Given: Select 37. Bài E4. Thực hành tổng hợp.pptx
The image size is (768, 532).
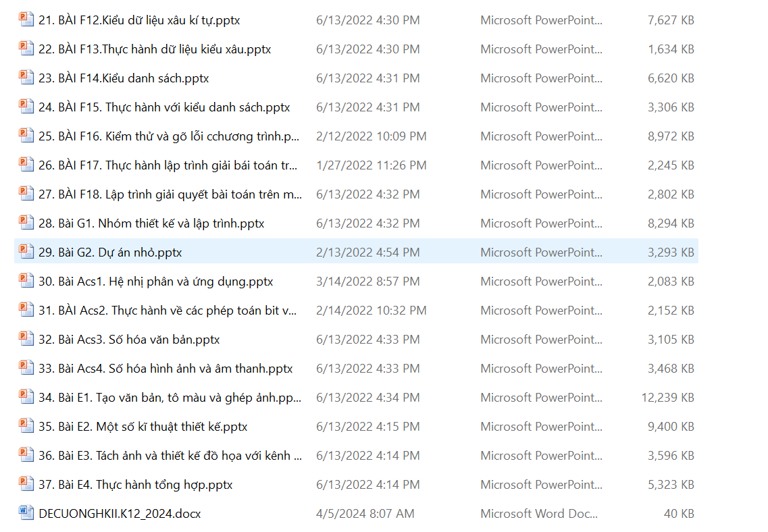Looking at the screenshot, I should (136, 485).
